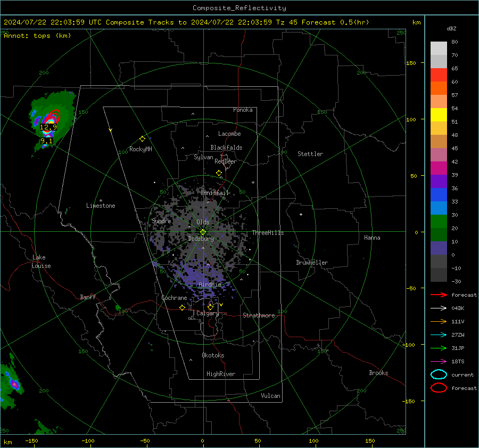Click the Hanna town label
Image resolution: width=479 pixels, height=448 pixels.
click(372, 238)
